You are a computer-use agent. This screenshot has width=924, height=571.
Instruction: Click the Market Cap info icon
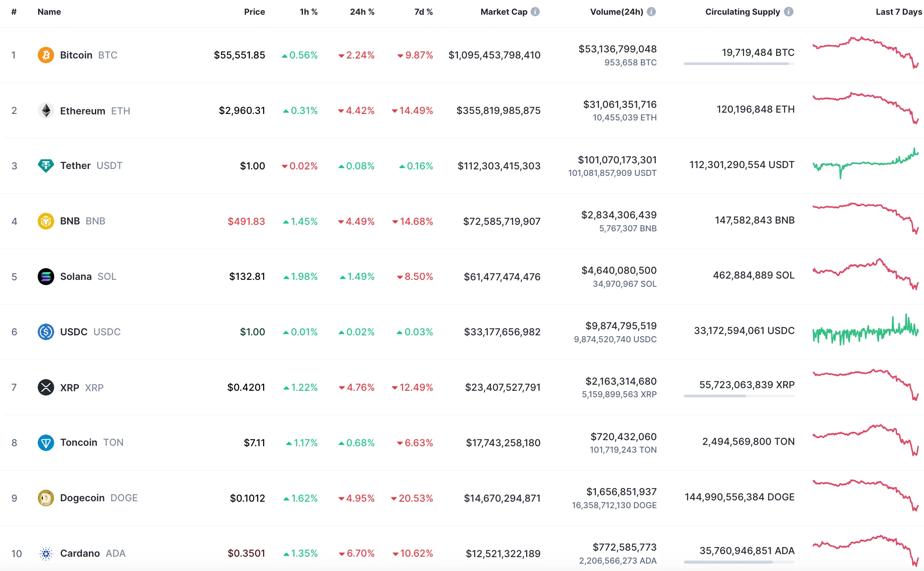(535, 12)
